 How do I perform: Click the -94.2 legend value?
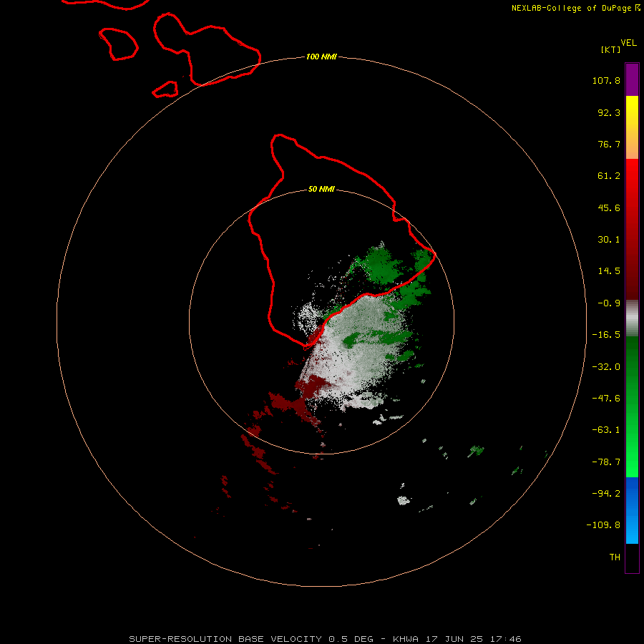click(x=606, y=494)
